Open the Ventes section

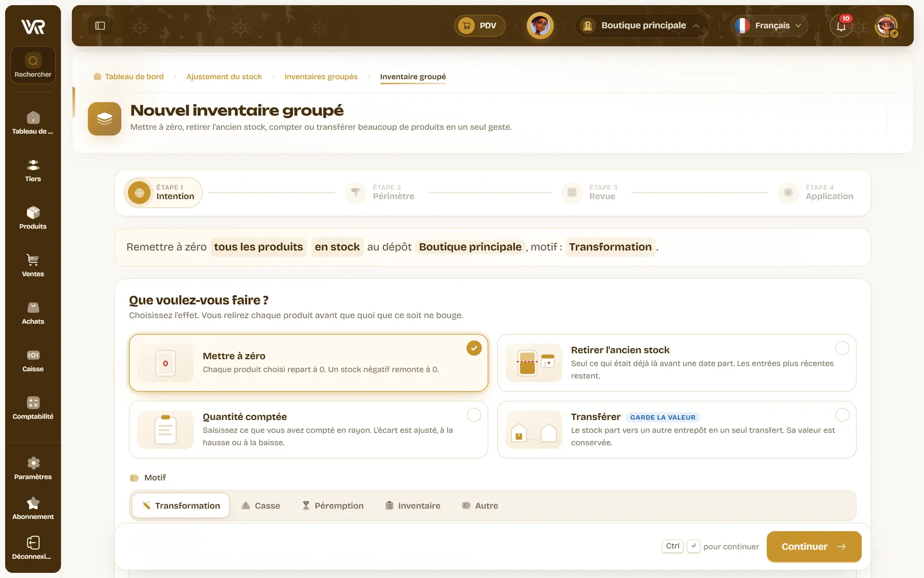(33, 265)
